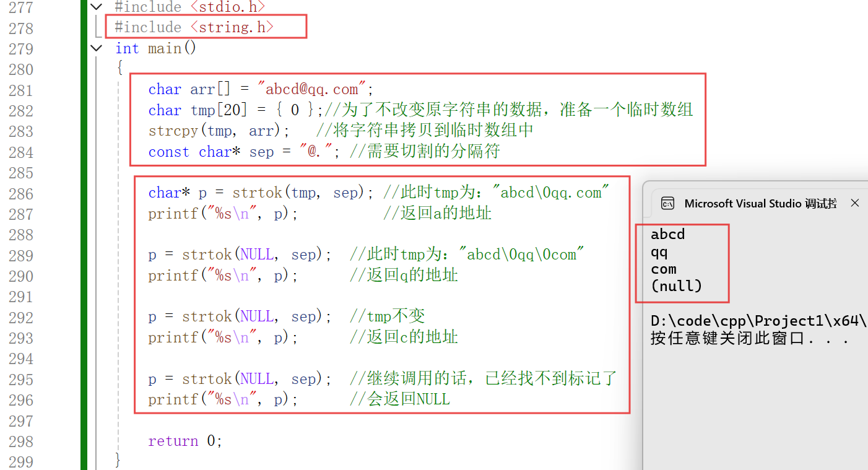Click the comment 将字符串拷贝到临时数组中
Viewport: 868px width, 470px height.
[425, 131]
